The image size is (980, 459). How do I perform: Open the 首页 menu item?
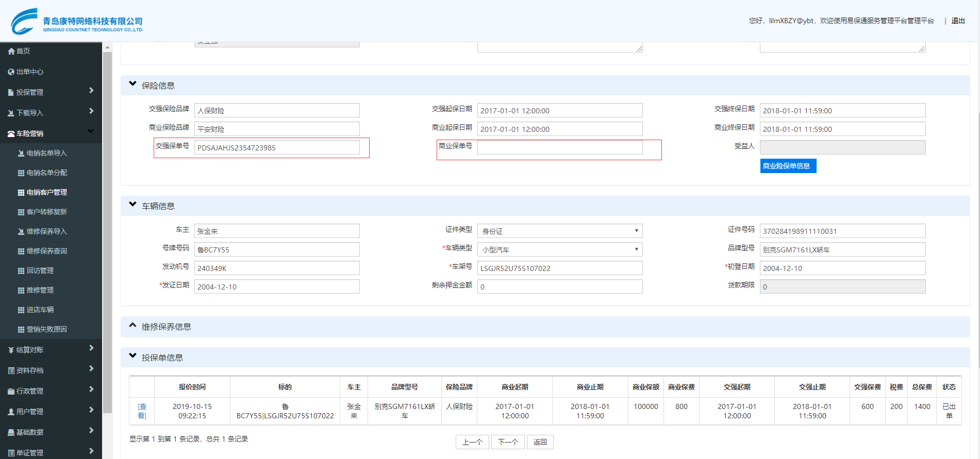(23, 51)
